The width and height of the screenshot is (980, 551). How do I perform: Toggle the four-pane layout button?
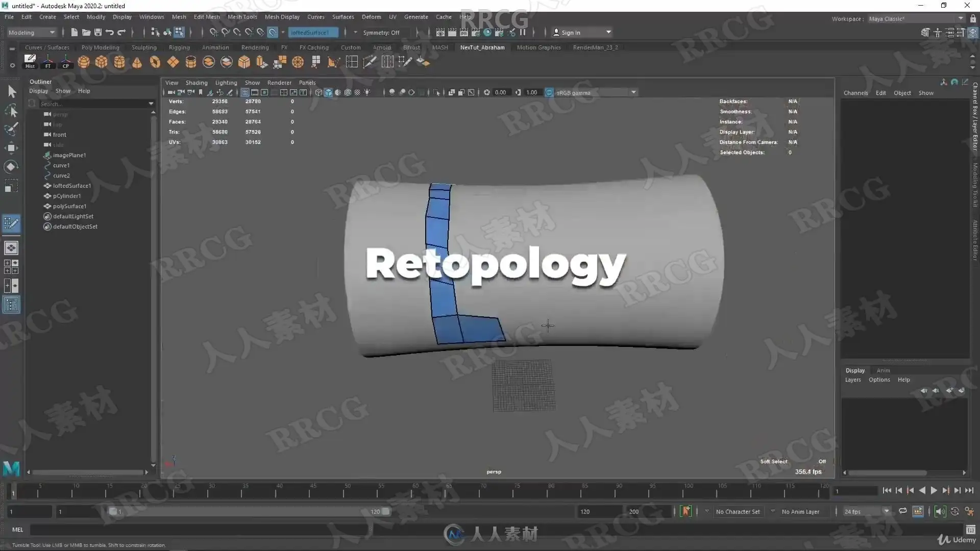coord(11,267)
